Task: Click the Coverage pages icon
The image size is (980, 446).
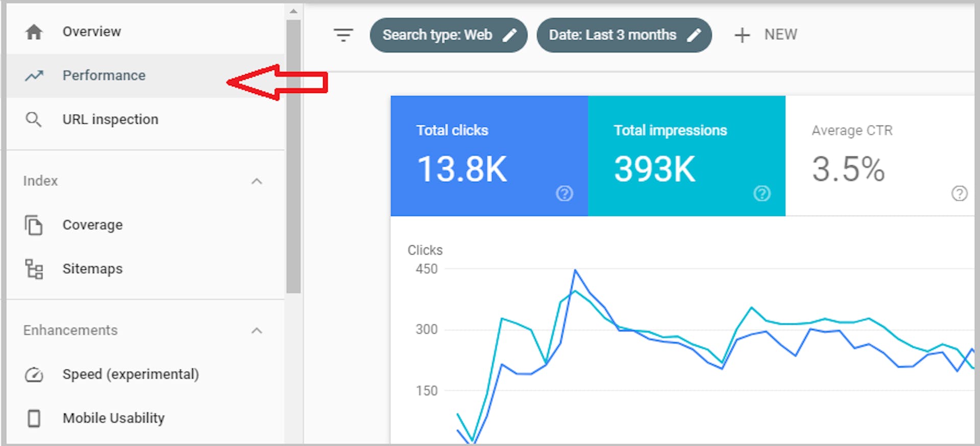Action: 34,225
